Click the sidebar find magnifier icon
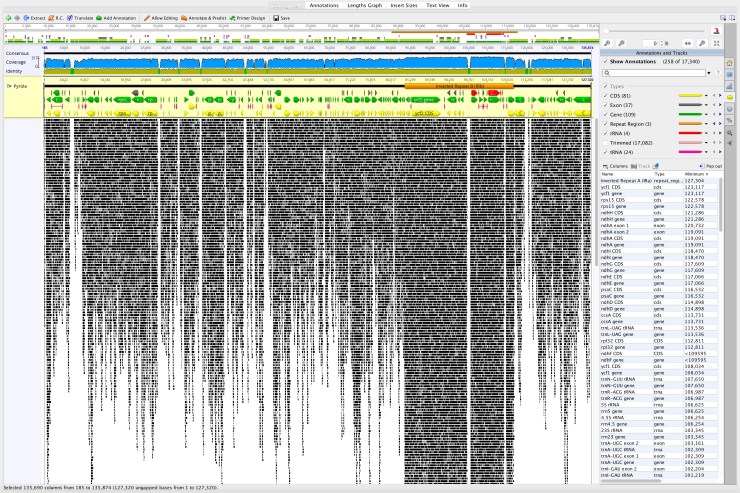The image size is (740, 493). pyautogui.click(x=730, y=133)
